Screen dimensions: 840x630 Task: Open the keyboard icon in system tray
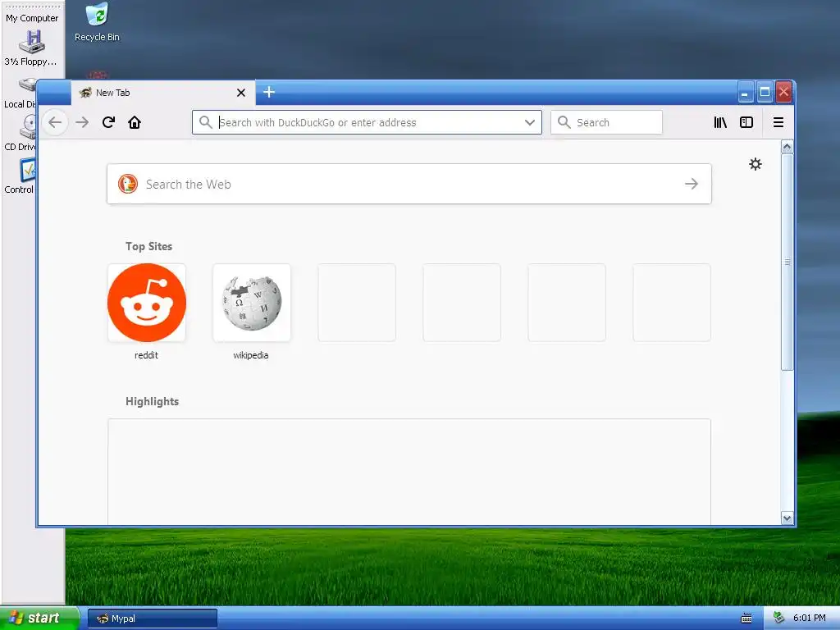(x=746, y=619)
